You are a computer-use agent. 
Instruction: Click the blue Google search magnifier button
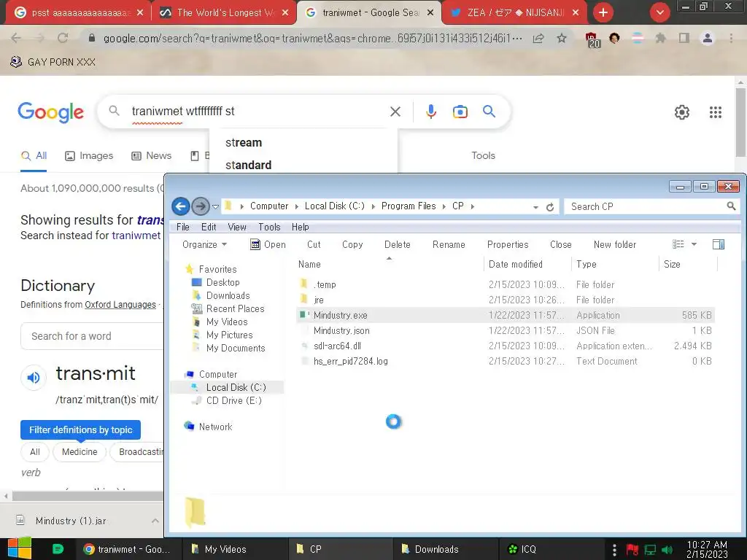tap(489, 112)
